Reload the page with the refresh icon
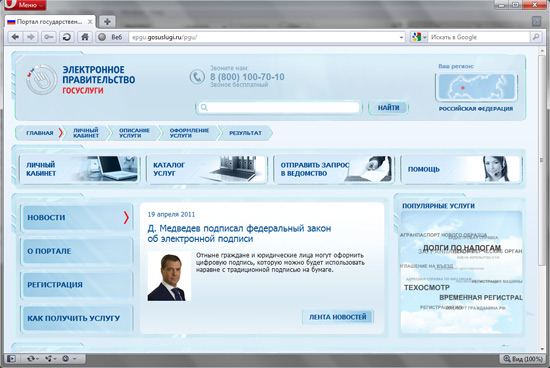 click(x=67, y=37)
